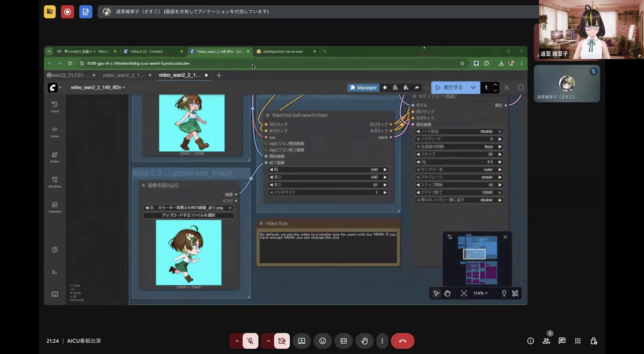The width and height of the screenshot is (644, 354).
Task: Click the バッチサイズ field in WanFirstLastFrameToVideo
Action: coord(328,192)
